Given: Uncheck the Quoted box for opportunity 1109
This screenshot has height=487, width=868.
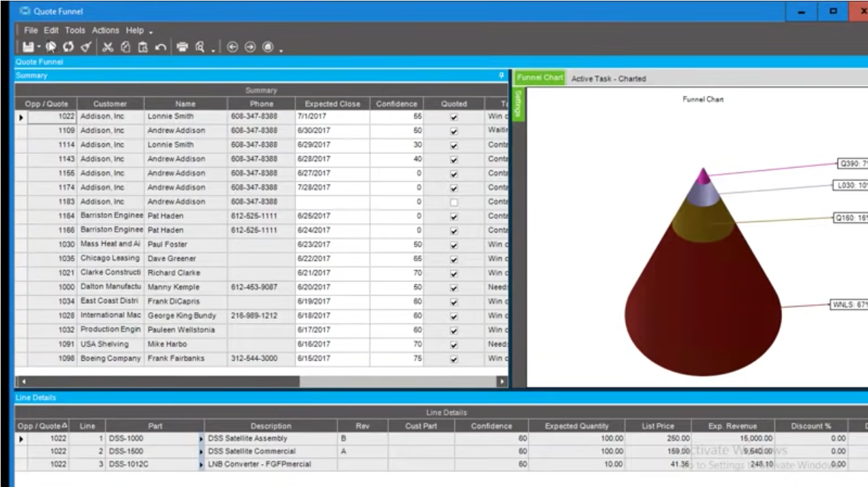Looking at the screenshot, I should coord(453,130).
